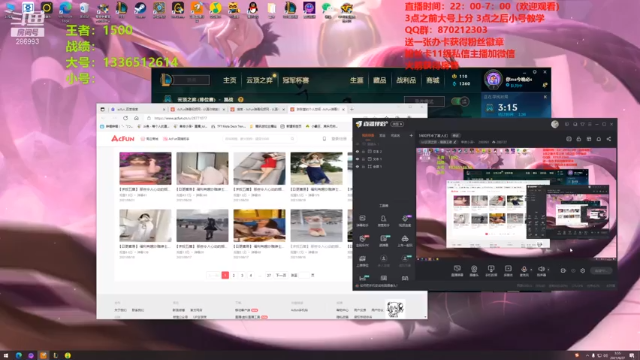The width and height of the screenshot is (640, 360).
Task: Click the share icon in streaming software header
Action: pos(609,139)
